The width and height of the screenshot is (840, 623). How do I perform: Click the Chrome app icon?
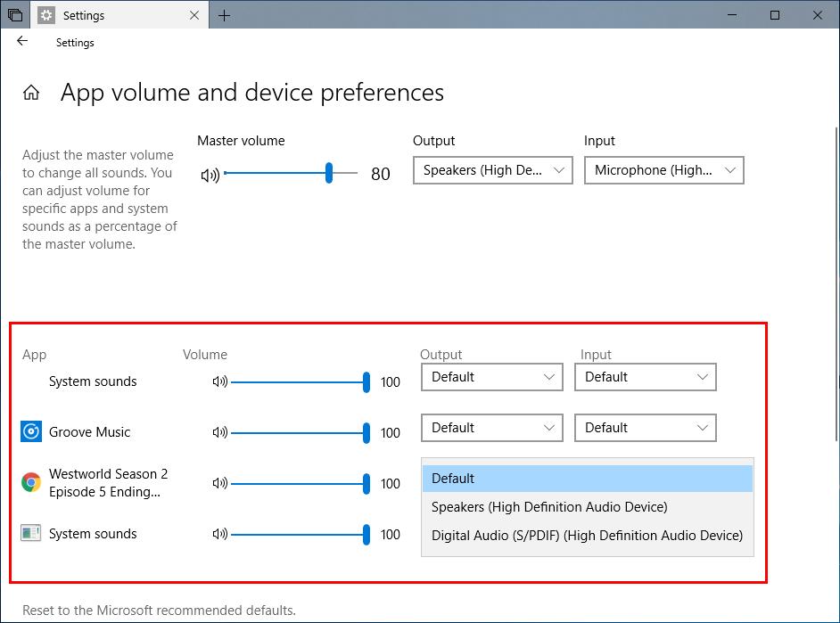coord(31,483)
